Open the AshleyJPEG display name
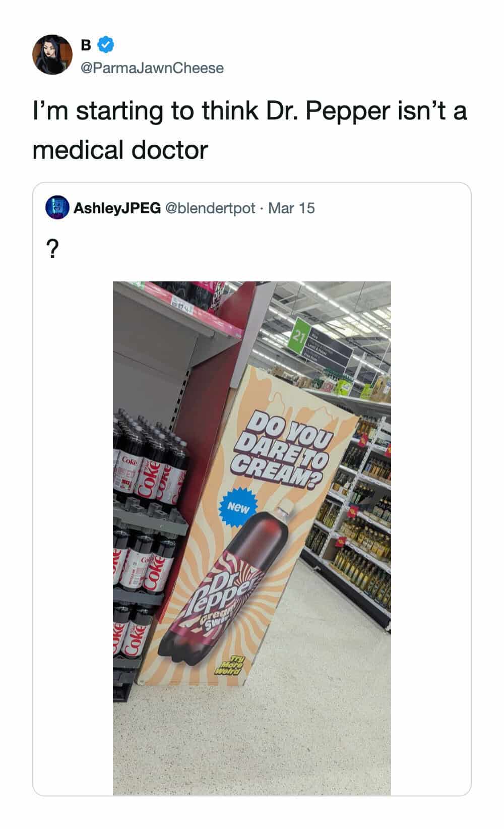 117,208
